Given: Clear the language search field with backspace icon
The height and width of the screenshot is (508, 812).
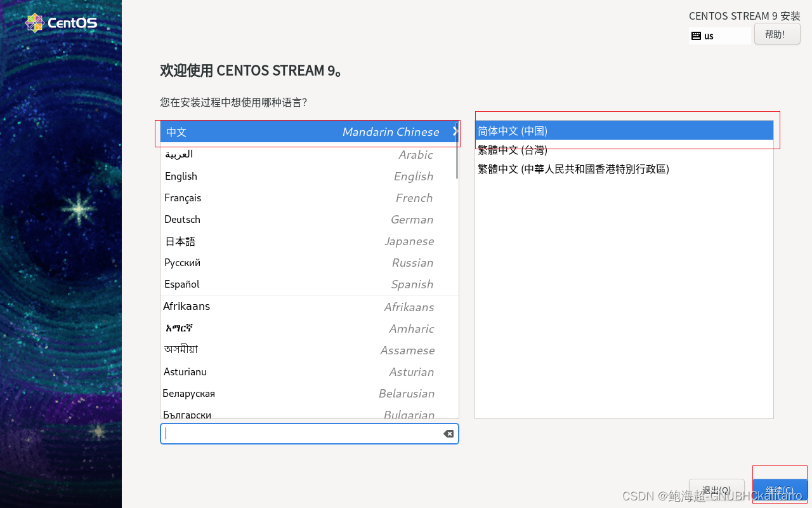Looking at the screenshot, I should coord(449,434).
